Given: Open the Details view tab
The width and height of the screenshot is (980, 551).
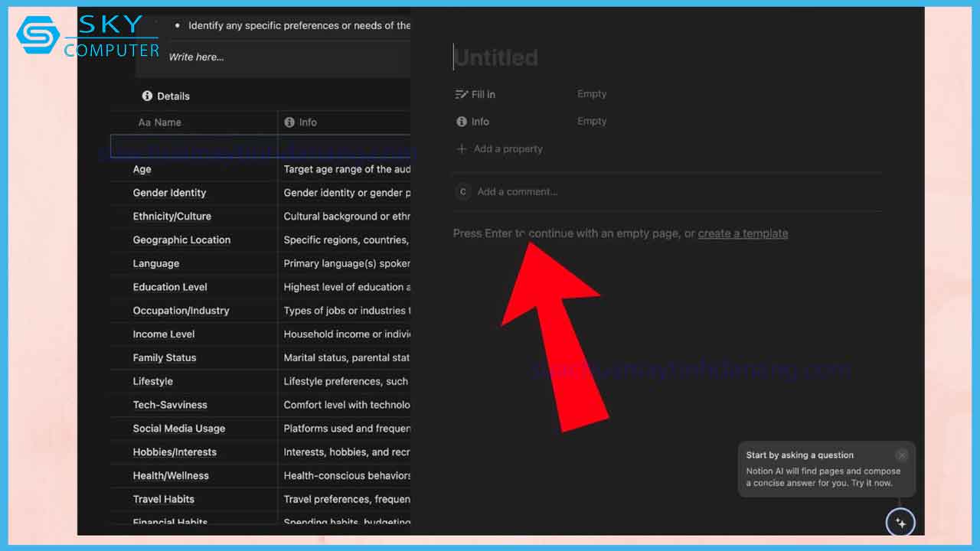Looking at the screenshot, I should point(173,96).
